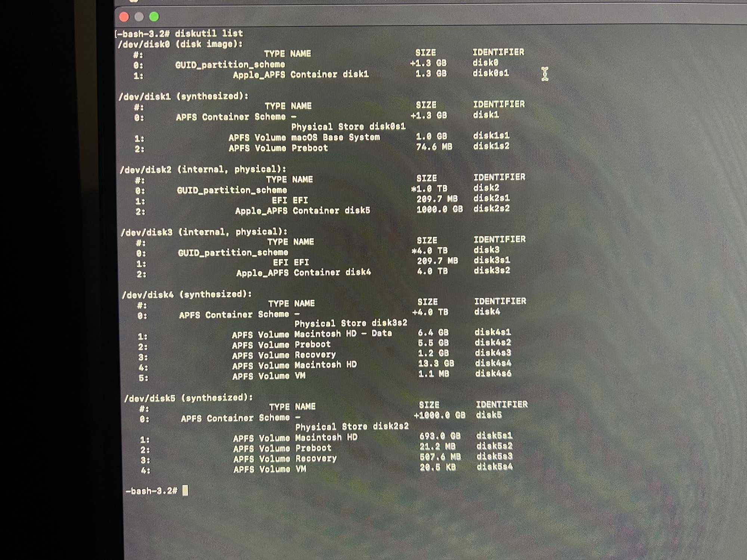
Task: Click the gray minimize window button
Action: [139, 17]
